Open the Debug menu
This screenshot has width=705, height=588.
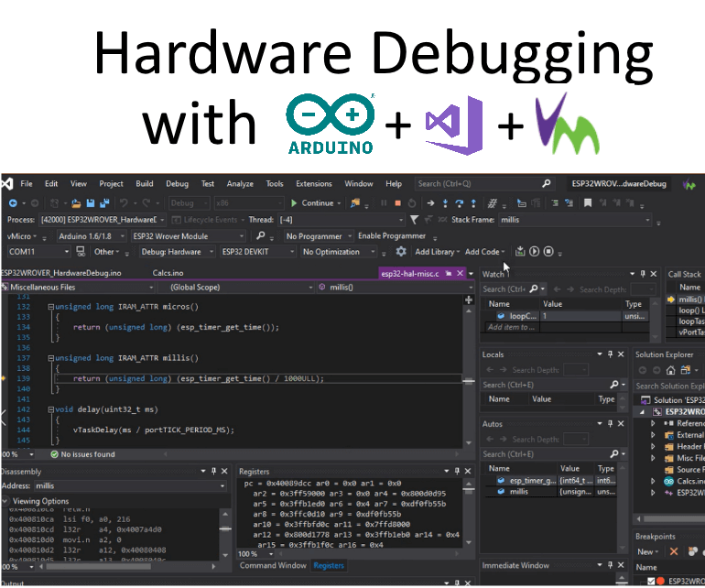177,183
